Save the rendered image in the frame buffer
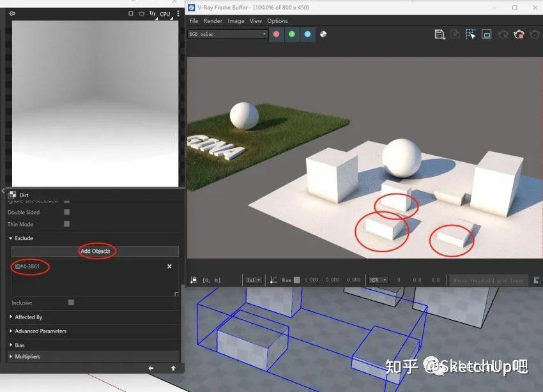 [441, 34]
